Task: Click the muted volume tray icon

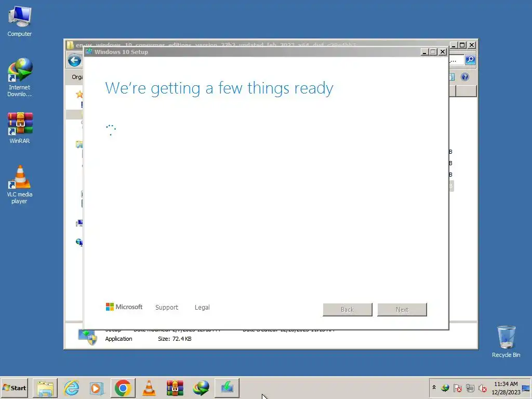Action: (482, 388)
